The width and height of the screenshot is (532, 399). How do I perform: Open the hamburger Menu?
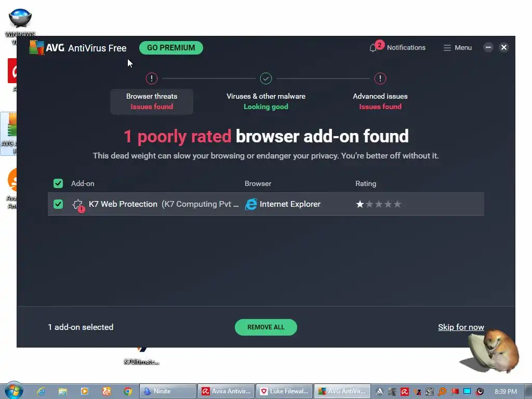point(457,48)
